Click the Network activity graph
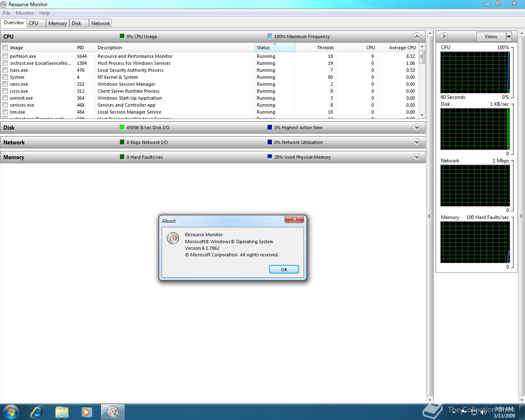Viewport: 525px width, 420px height. (x=475, y=185)
